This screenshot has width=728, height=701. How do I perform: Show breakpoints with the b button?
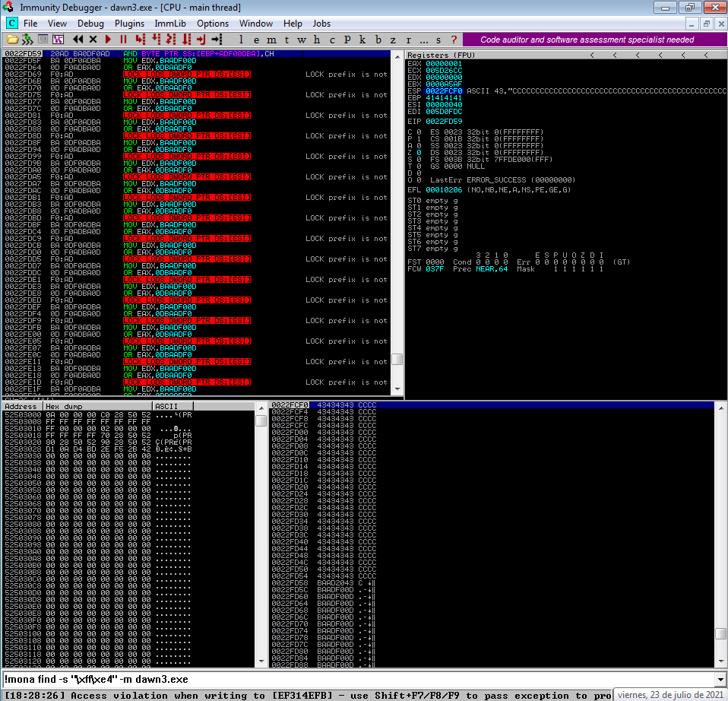point(378,40)
